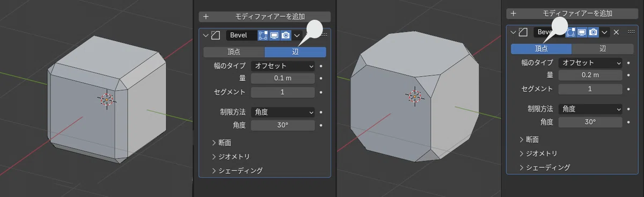This screenshot has width=644, height=197.
Task: Click Bevel name field in left panel
Action: pos(241,35)
